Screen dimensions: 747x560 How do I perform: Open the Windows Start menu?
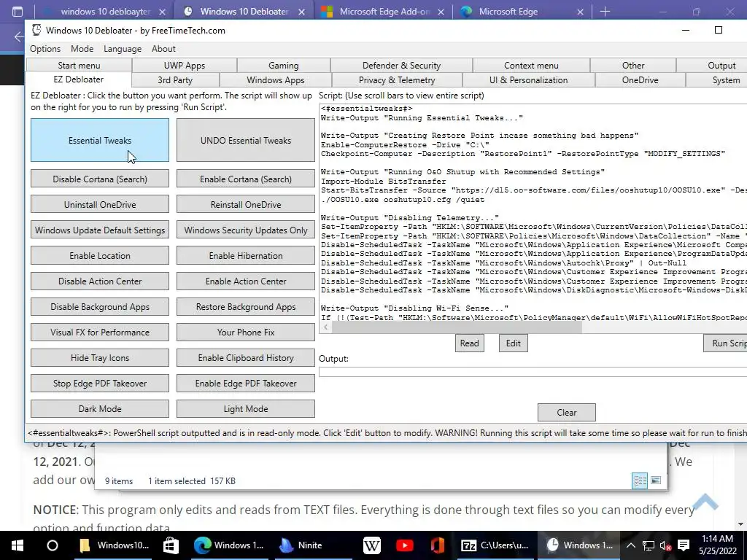(x=18, y=545)
